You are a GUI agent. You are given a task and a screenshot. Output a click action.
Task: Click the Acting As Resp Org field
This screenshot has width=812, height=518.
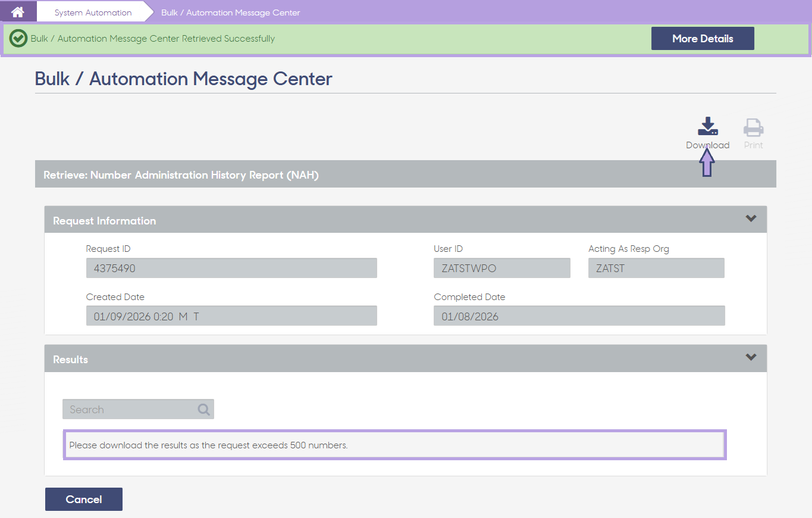(x=656, y=268)
